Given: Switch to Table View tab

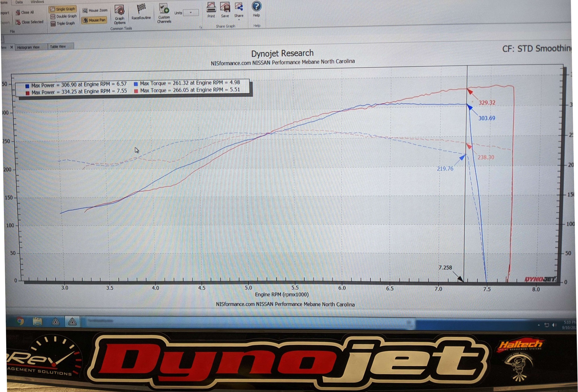Looking at the screenshot, I should pyautogui.click(x=58, y=47).
